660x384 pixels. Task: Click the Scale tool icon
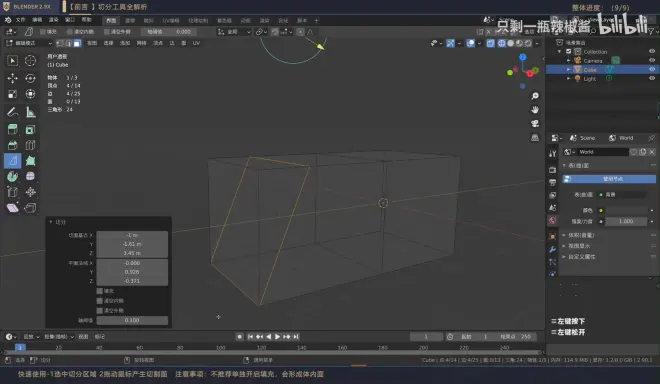[12, 94]
